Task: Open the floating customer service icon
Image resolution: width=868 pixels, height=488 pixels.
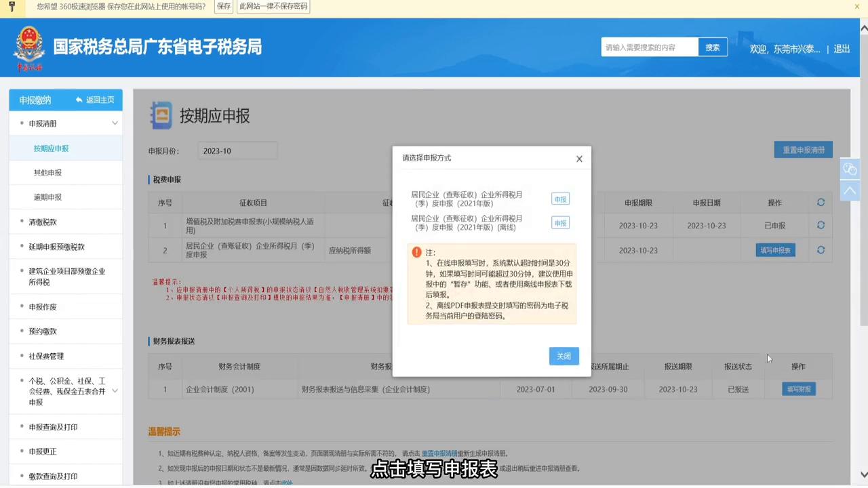Action: (850, 169)
